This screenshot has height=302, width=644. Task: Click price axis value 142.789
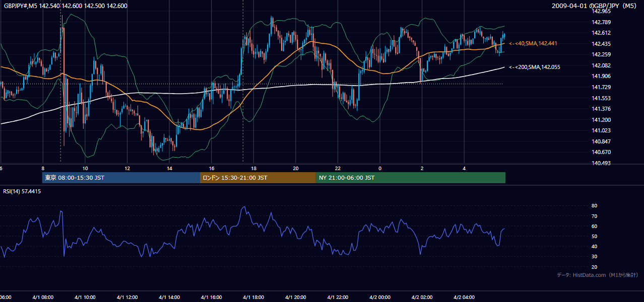pos(601,22)
